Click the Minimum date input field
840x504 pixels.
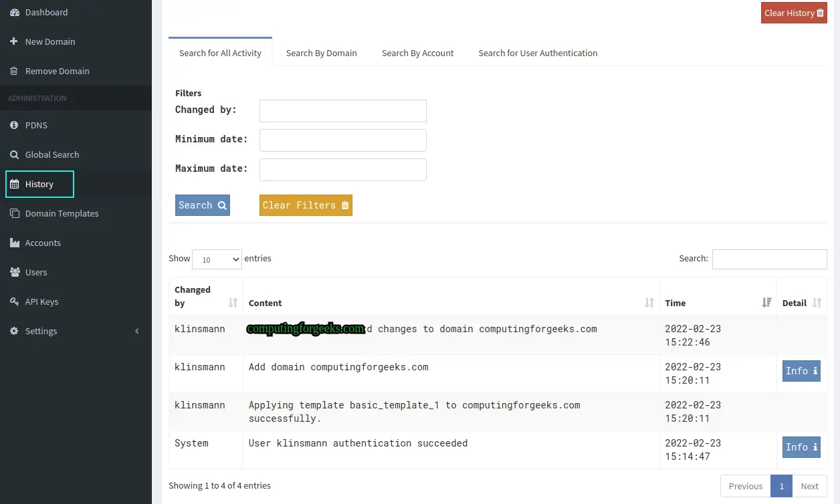tap(342, 140)
